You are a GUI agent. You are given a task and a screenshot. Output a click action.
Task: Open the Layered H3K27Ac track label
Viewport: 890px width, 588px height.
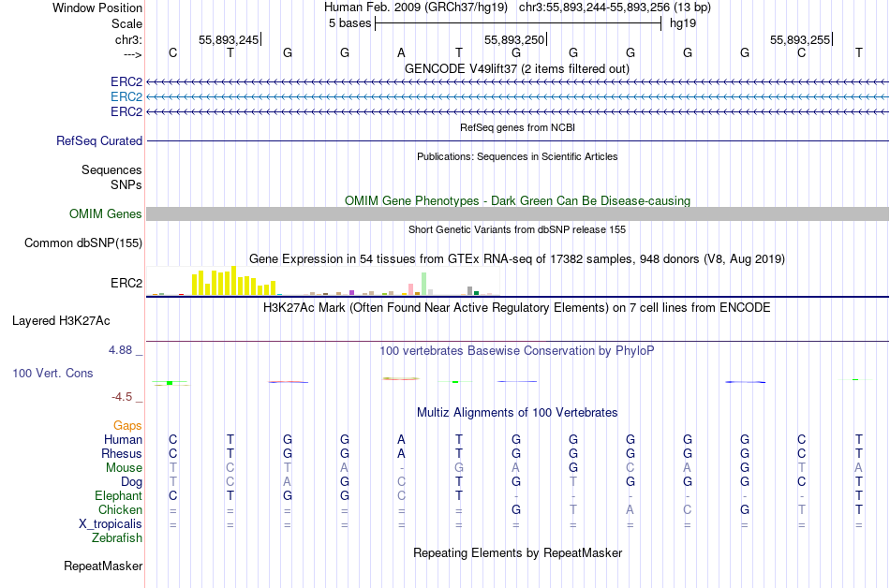(61, 321)
